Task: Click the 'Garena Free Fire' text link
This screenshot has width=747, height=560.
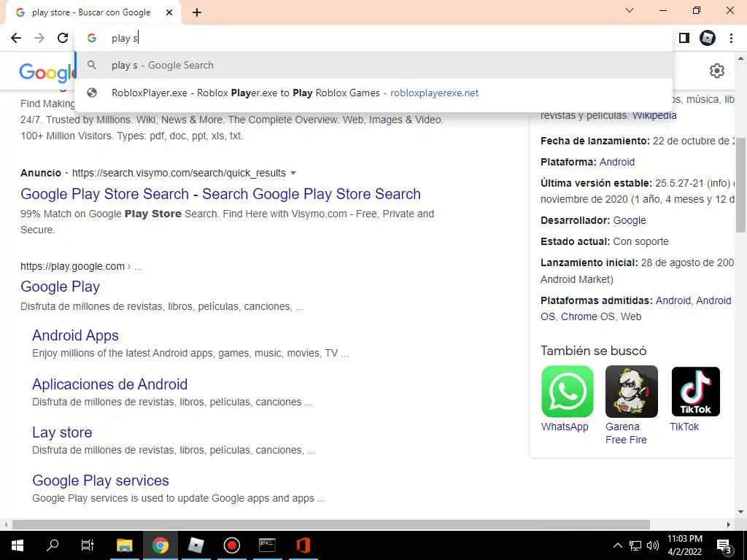Action: pyautogui.click(x=626, y=433)
